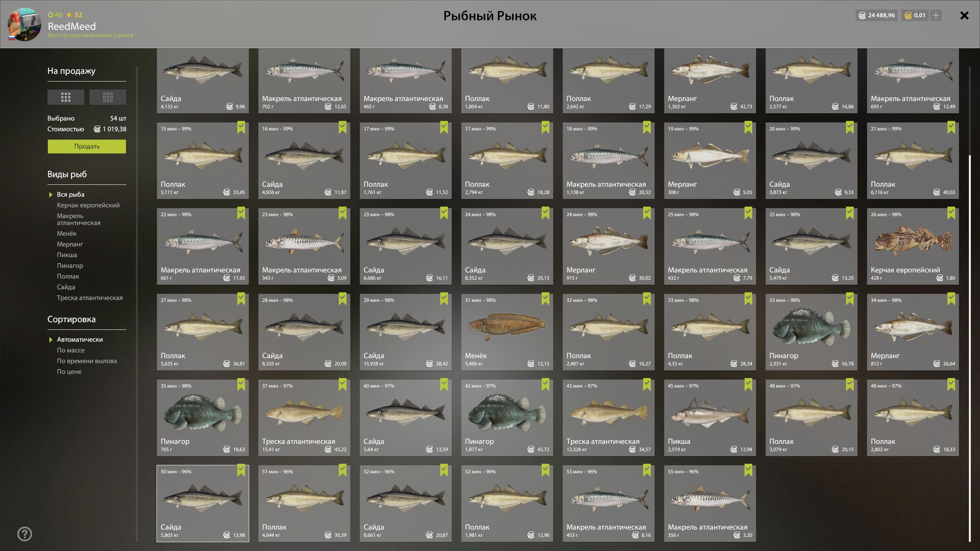Image resolution: width=980 pixels, height=551 pixels.
Task: Select sorting По массе
Action: (71, 350)
